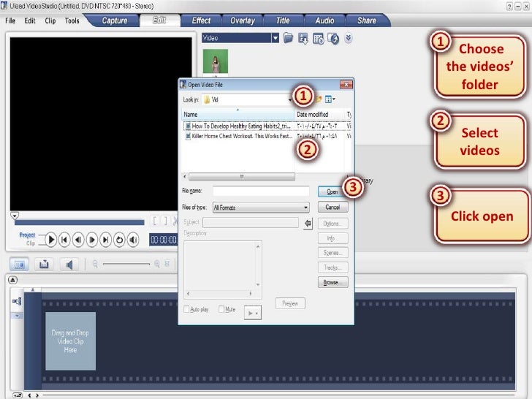Open the Tools menu

(72, 20)
